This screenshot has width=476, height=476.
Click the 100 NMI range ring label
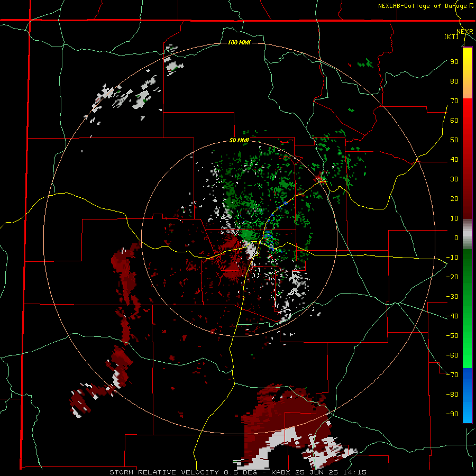[239, 42]
